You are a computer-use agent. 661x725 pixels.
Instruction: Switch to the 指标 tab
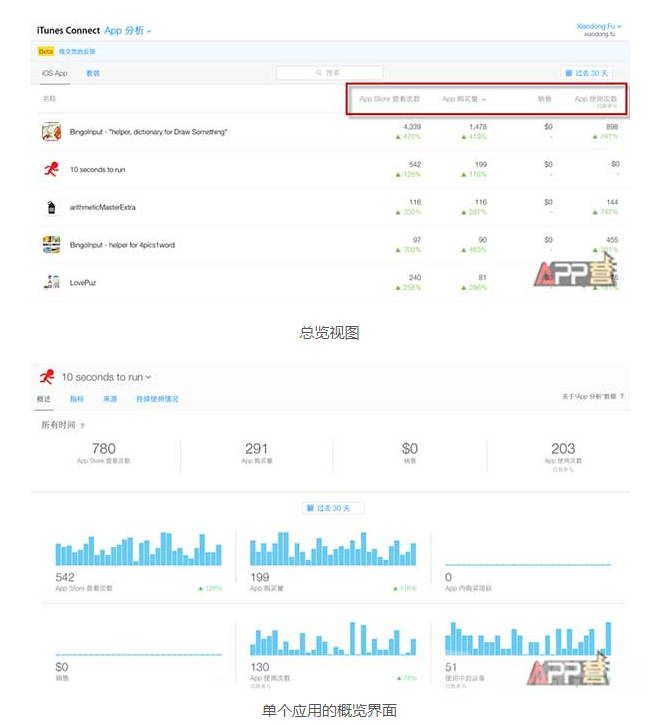coord(77,398)
